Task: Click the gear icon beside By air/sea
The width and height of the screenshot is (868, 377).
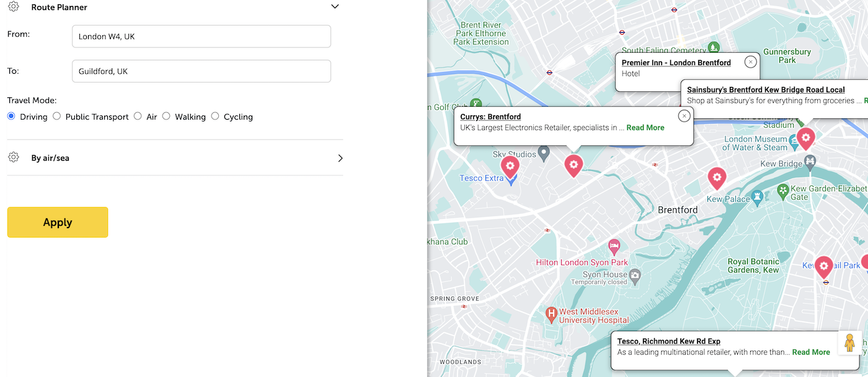Action: (14, 157)
